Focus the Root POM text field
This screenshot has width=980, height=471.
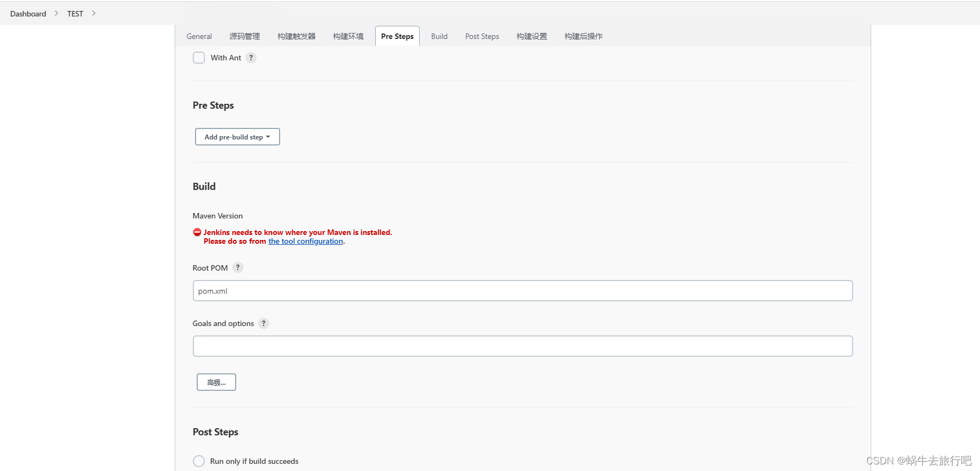tap(522, 291)
